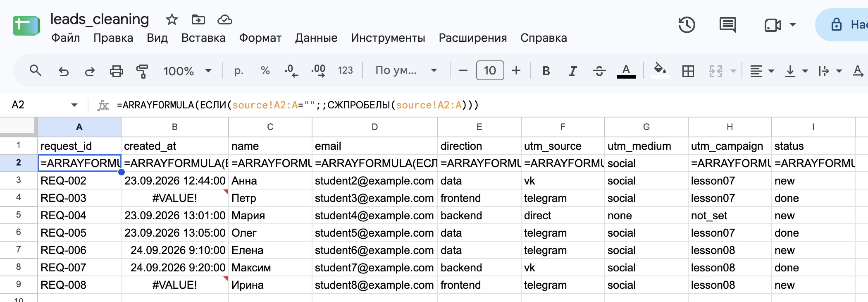Star the leads_cleaning document
This screenshot has width=868, height=302.
[x=172, y=19]
